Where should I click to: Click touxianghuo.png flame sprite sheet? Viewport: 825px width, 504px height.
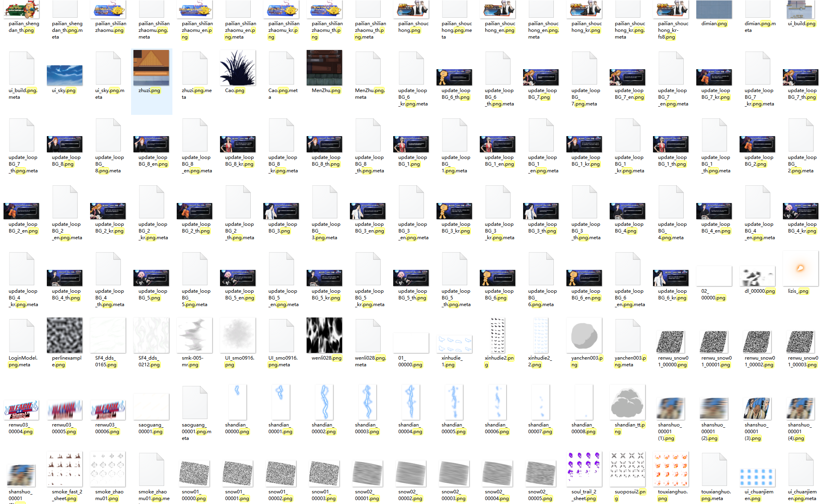pyautogui.click(x=671, y=469)
